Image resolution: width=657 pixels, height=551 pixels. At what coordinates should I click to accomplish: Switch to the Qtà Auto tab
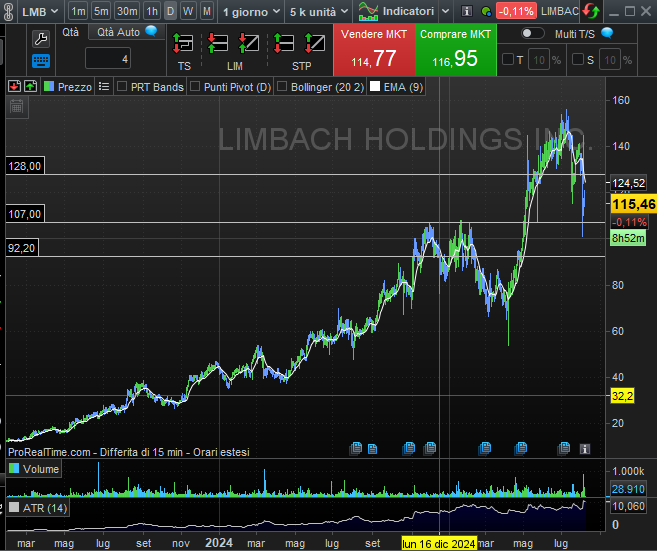click(x=121, y=31)
